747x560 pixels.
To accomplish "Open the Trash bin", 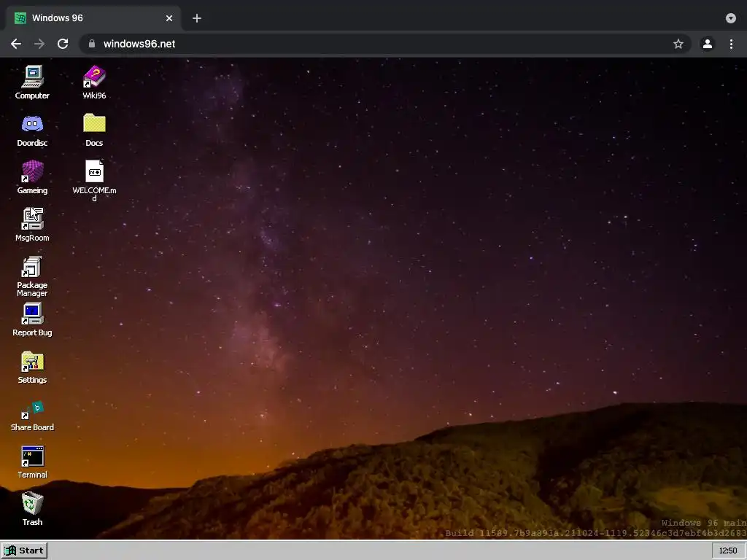I will [32, 509].
